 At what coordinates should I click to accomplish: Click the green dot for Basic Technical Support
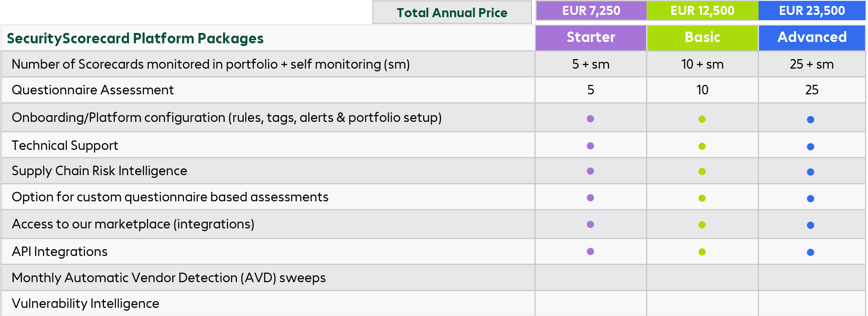702,146
